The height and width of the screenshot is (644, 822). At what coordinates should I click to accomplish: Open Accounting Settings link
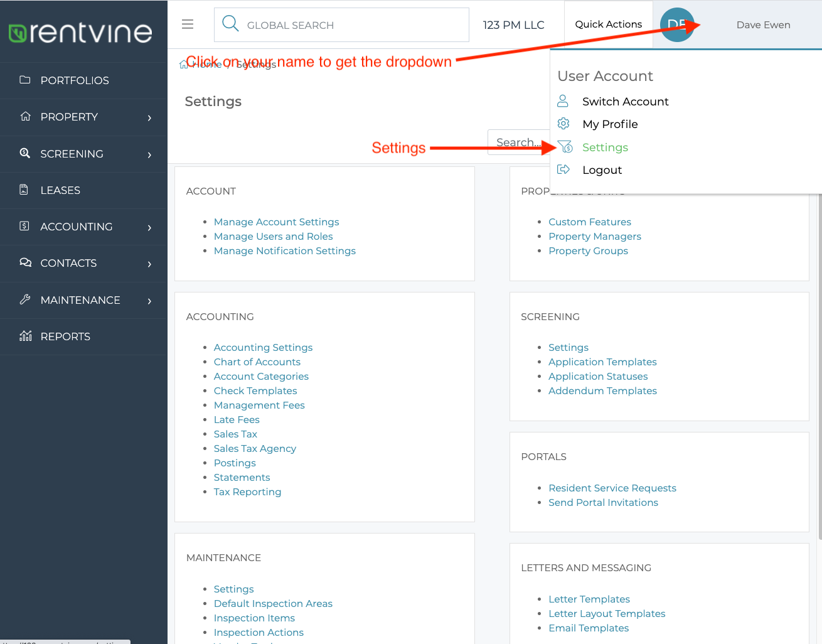pos(263,348)
